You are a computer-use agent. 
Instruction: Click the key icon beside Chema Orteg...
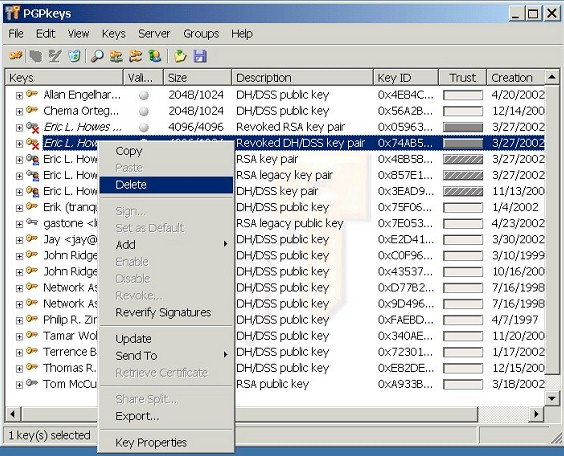click(x=32, y=110)
